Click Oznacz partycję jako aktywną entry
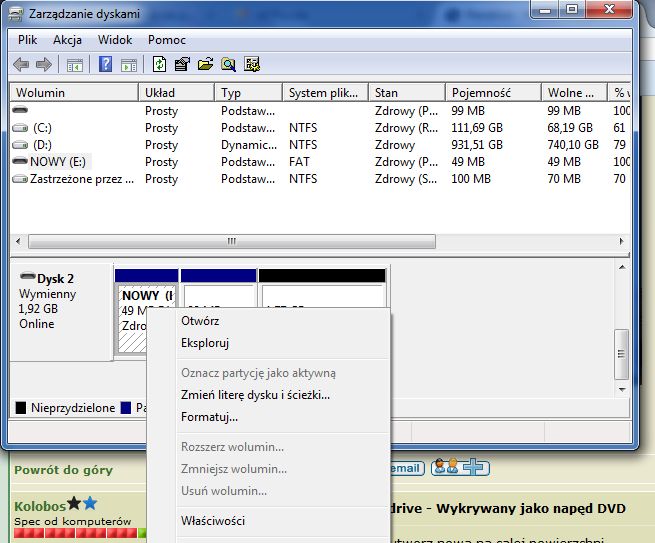Viewport: 655px width, 543px height. [x=269, y=373]
